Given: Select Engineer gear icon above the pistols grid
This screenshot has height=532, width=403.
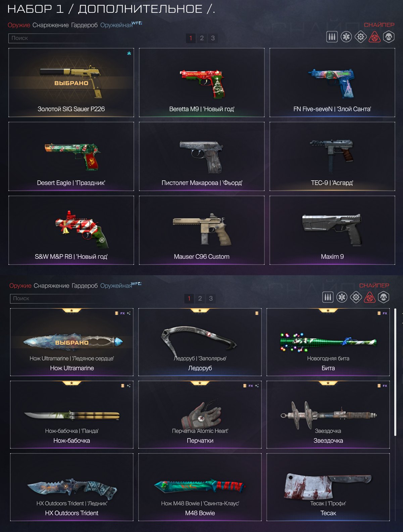Looking at the screenshot, I should click(360, 37).
